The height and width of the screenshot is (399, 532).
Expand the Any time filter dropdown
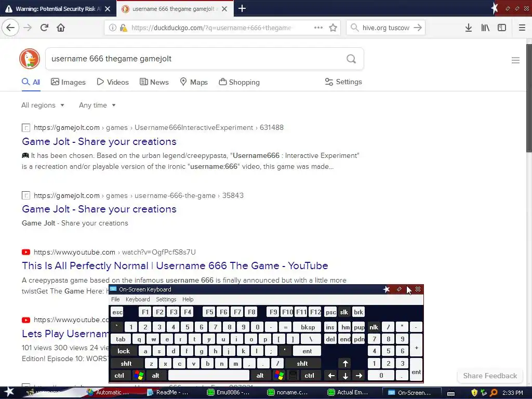pyautogui.click(x=97, y=105)
